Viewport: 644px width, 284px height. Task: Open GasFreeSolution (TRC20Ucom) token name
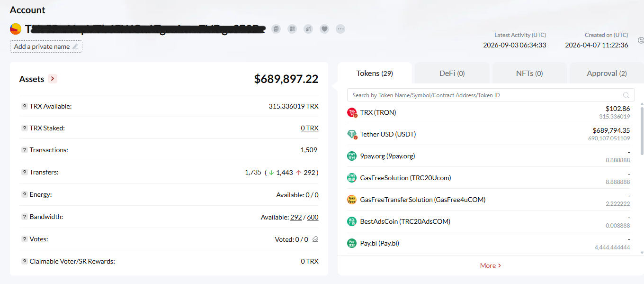(x=405, y=178)
